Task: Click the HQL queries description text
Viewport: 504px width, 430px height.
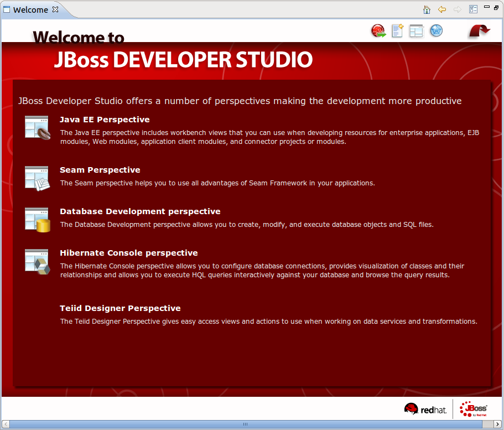Action: pyautogui.click(x=262, y=271)
